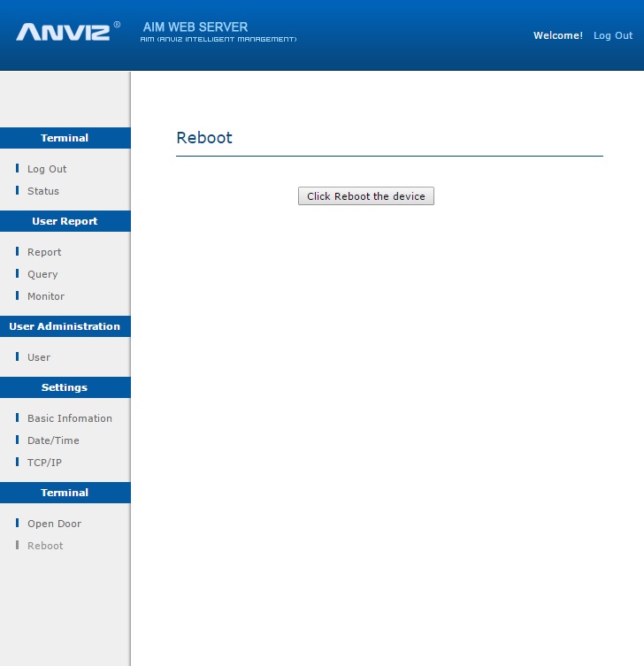Click the Welcome! text
Screen dimensions: 644x666
click(x=558, y=35)
